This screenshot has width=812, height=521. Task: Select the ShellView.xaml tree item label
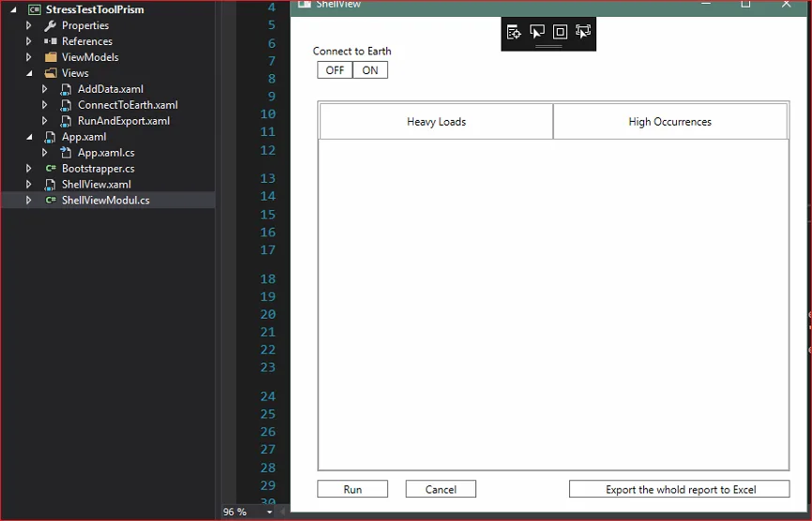point(97,185)
